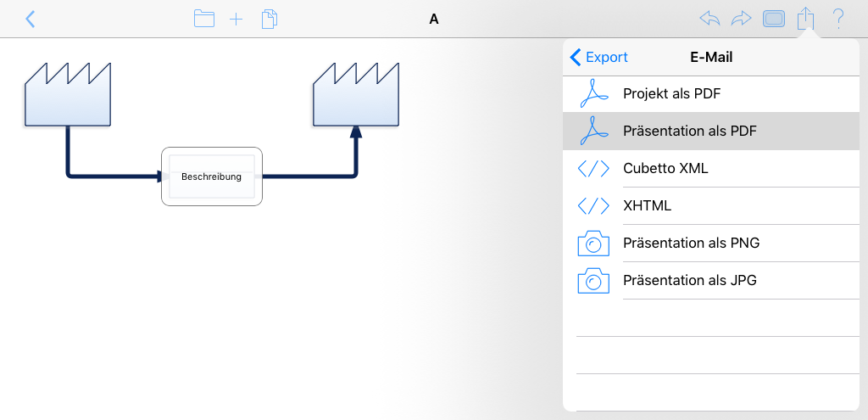Select the Beschreibung process box
Image resolution: width=868 pixels, height=420 pixels.
pyautogui.click(x=211, y=176)
